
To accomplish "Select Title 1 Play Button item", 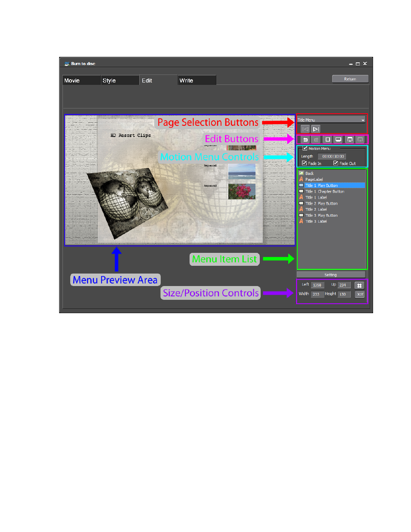I will (x=332, y=185).
